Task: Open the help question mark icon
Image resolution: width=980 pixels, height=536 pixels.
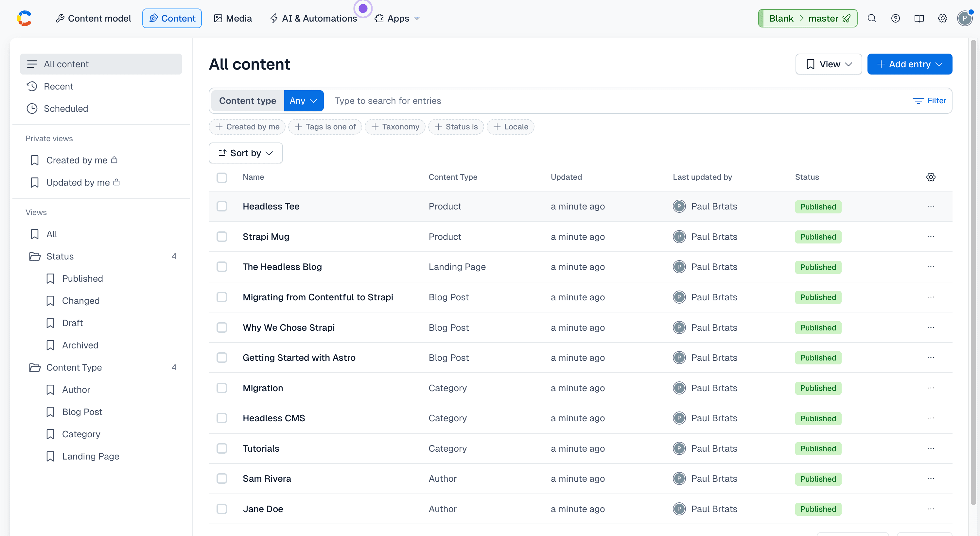Action: [x=896, y=18]
